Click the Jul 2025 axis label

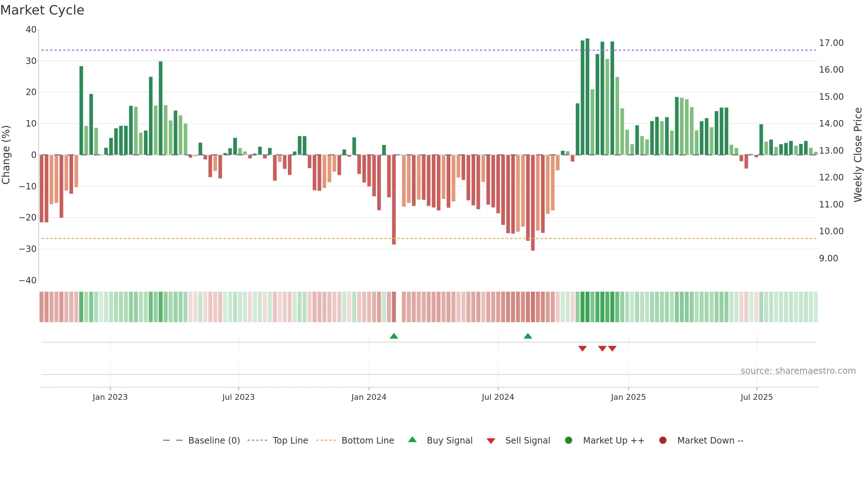(x=757, y=397)
